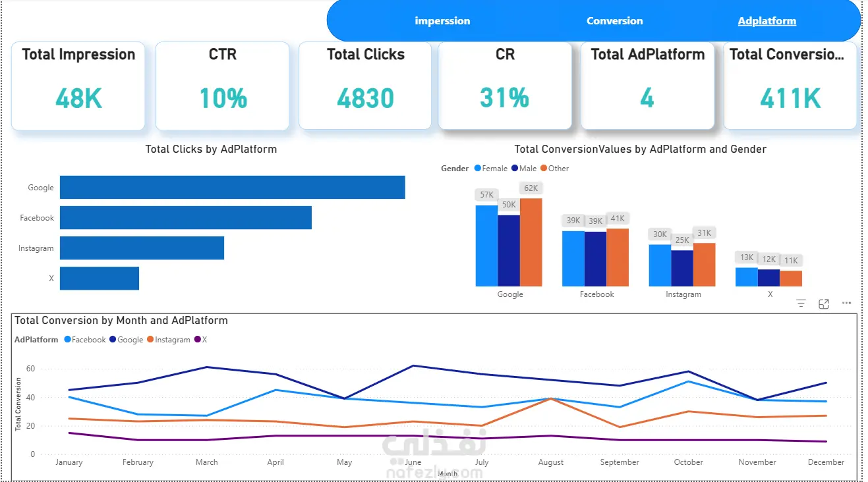
Task: Click the 'Total Clicks by AdPlatform' chart title
Action: pyautogui.click(x=211, y=149)
